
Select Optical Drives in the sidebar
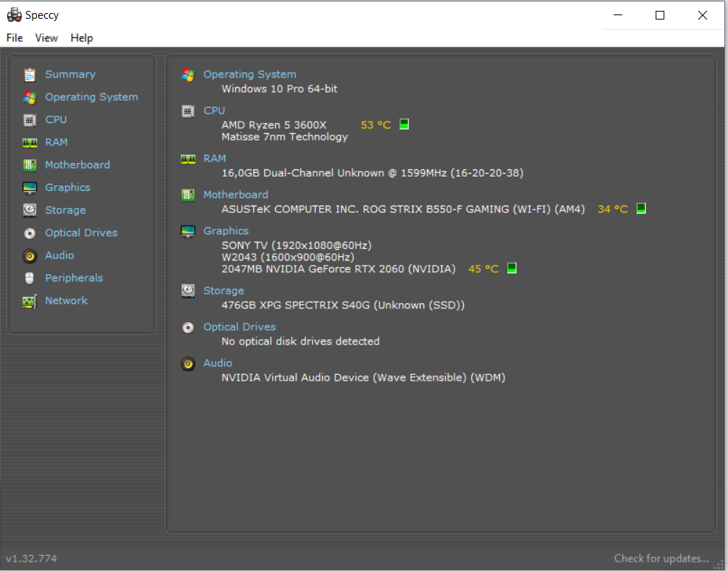[x=81, y=233]
